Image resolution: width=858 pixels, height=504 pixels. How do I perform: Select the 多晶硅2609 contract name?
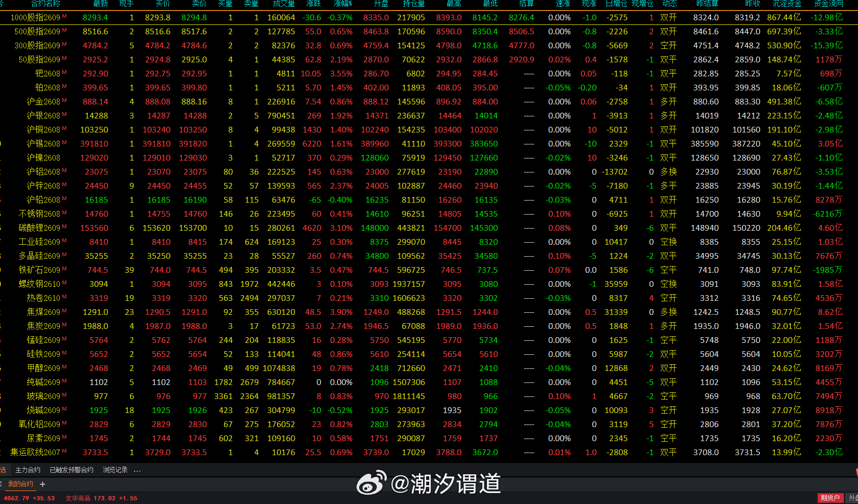coord(39,256)
